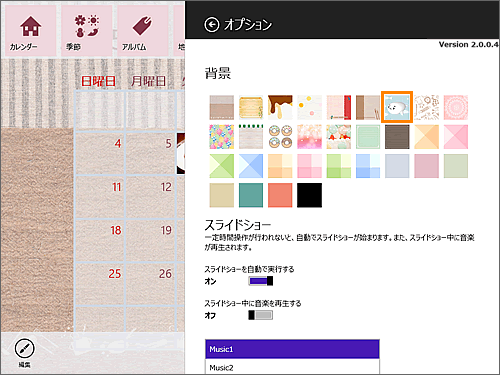This screenshot has height=375, width=500.
Task: Choose the donuts pattern background
Action: [280, 137]
